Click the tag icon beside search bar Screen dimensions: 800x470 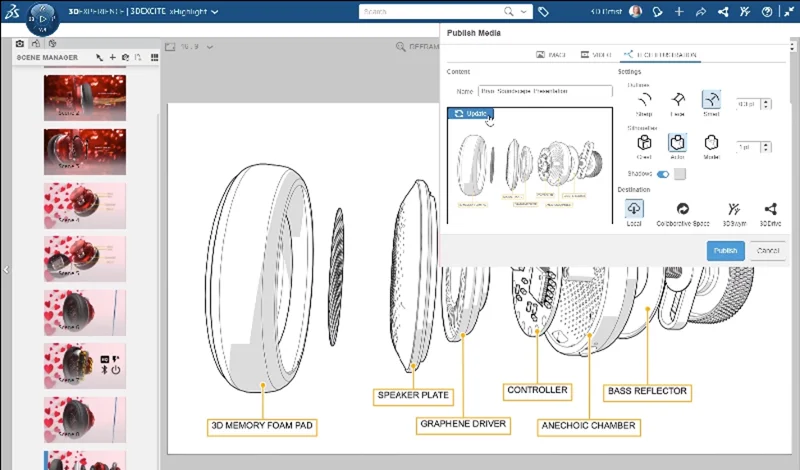tap(543, 12)
